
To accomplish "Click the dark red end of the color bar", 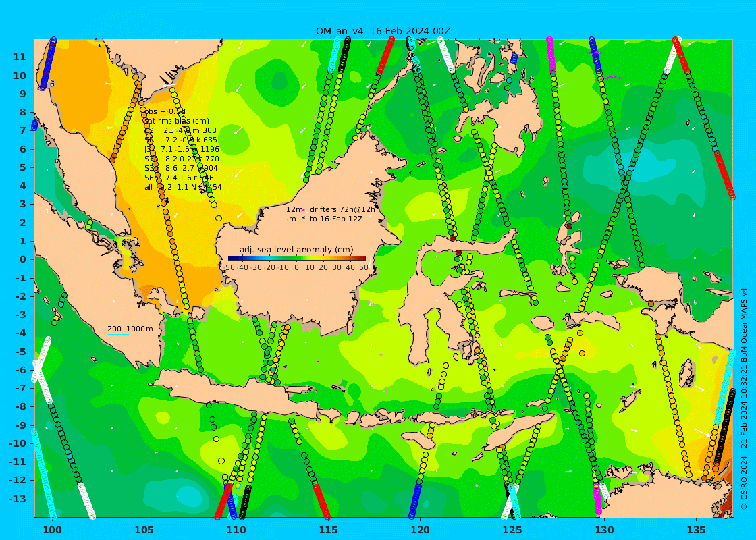I will 362,259.
